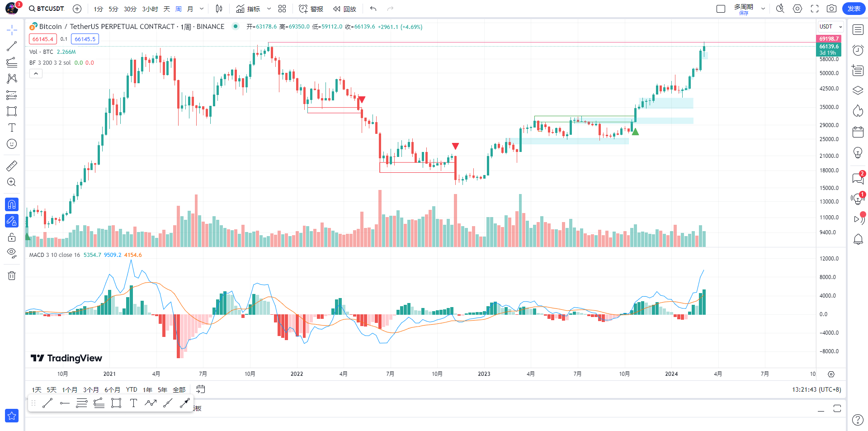
Task: Collapse the indicator legend with chevron
Action: point(36,74)
